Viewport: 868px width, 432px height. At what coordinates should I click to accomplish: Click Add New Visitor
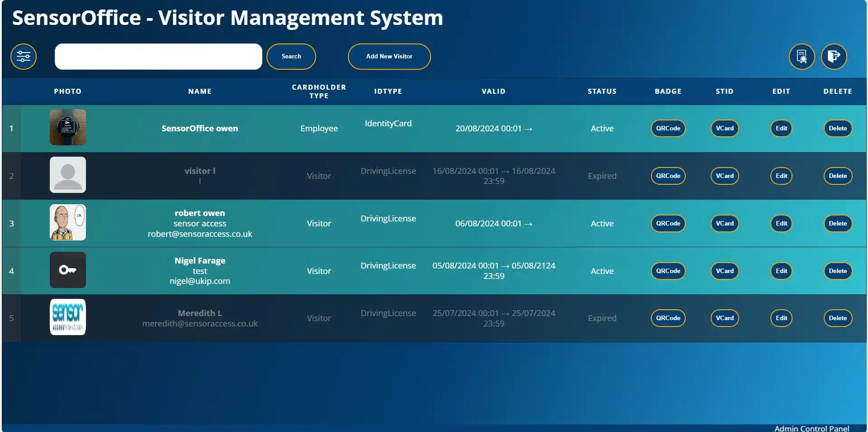tap(389, 57)
